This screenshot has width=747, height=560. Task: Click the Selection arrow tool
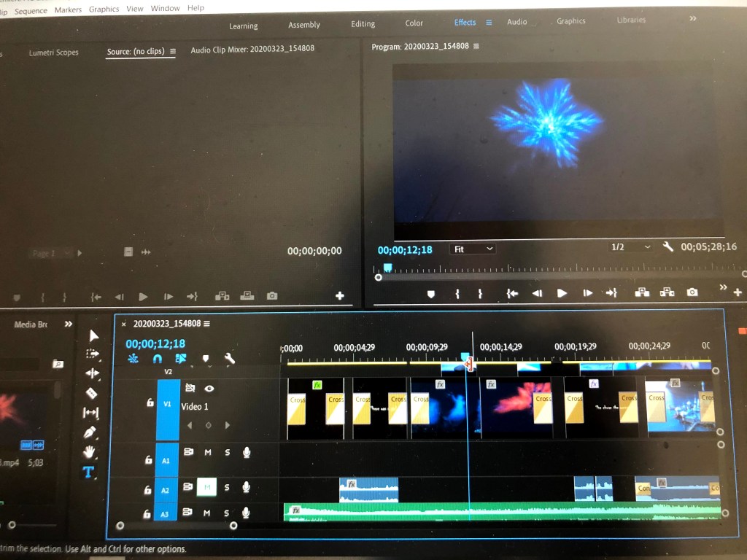[x=93, y=335]
